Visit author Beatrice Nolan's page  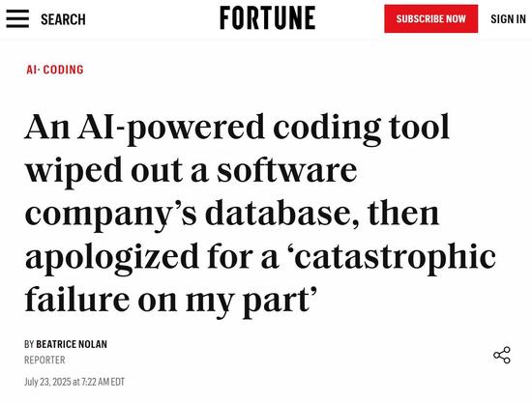[72, 344]
